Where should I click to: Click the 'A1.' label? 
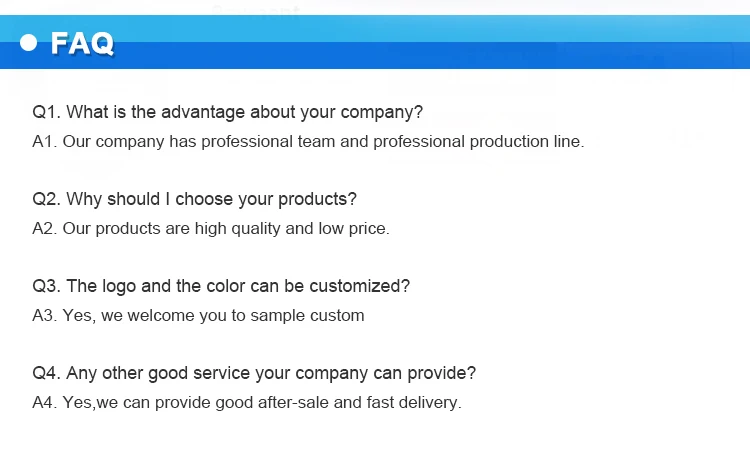click(x=45, y=141)
